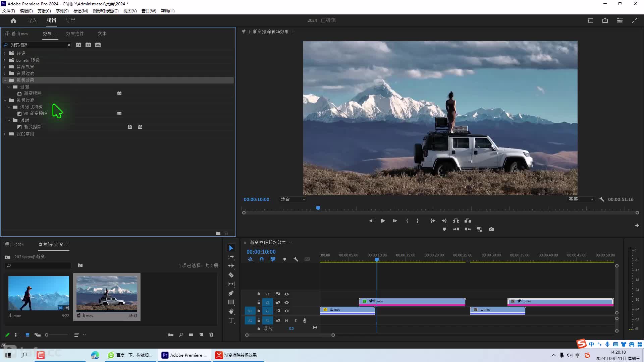644x362 pixels.
Task: Go to In point
Action: pyautogui.click(x=433, y=221)
